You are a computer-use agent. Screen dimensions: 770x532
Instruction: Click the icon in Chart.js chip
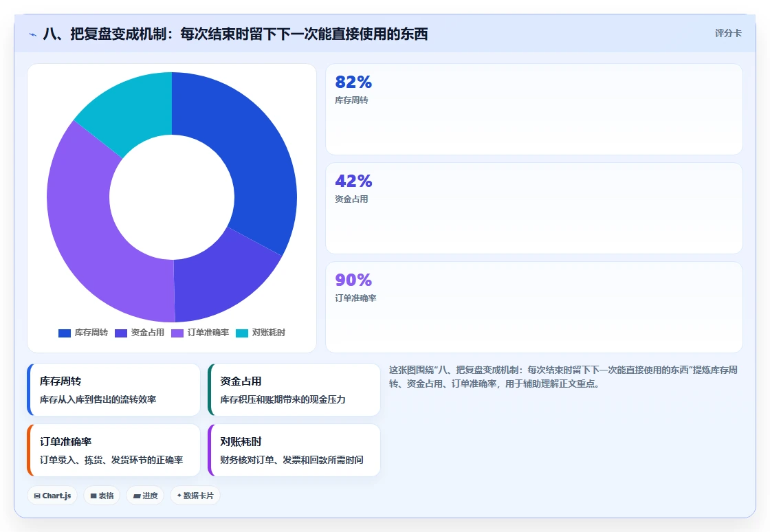click(x=37, y=496)
